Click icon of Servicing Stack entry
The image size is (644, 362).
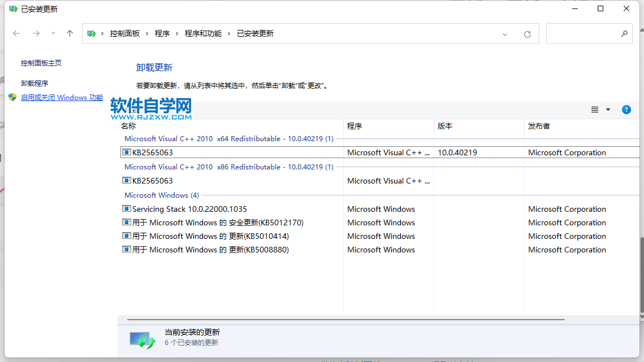[x=127, y=209]
